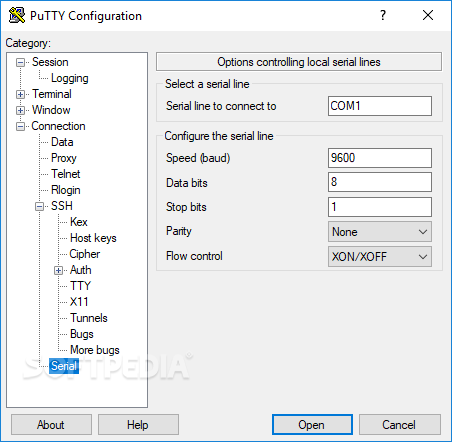The image size is (452, 442).
Task: Select Terminal category
Action: point(52,94)
